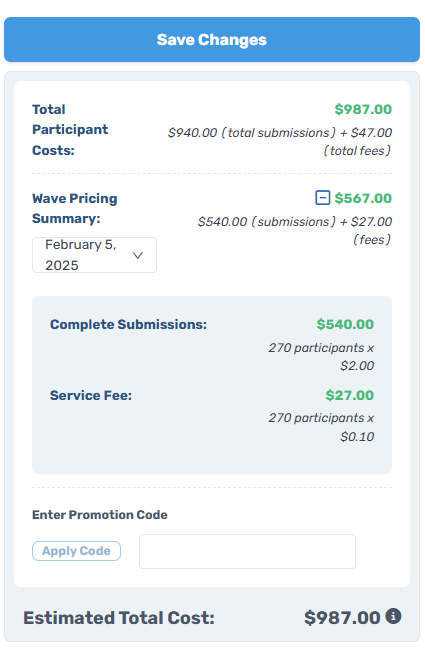This screenshot has height=663, width=425.
Task: Click the Complete Submissions $540.00 amount
Action: [x=345, y=324]
